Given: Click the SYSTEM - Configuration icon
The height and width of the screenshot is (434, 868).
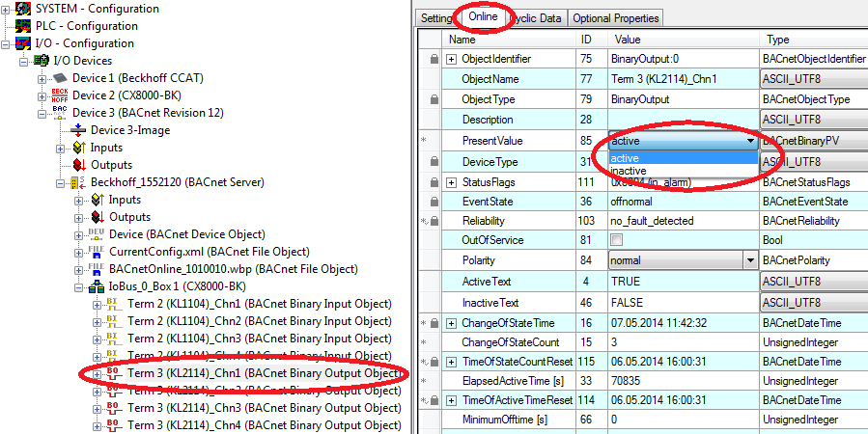Looking at the screenshot, I should tap(22, 9).
